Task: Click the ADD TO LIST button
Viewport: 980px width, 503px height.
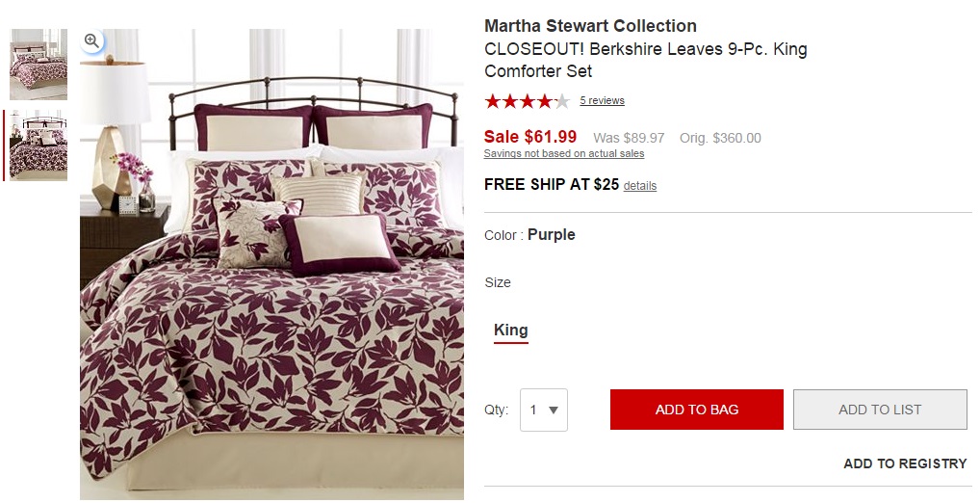Action: [880, 410]
